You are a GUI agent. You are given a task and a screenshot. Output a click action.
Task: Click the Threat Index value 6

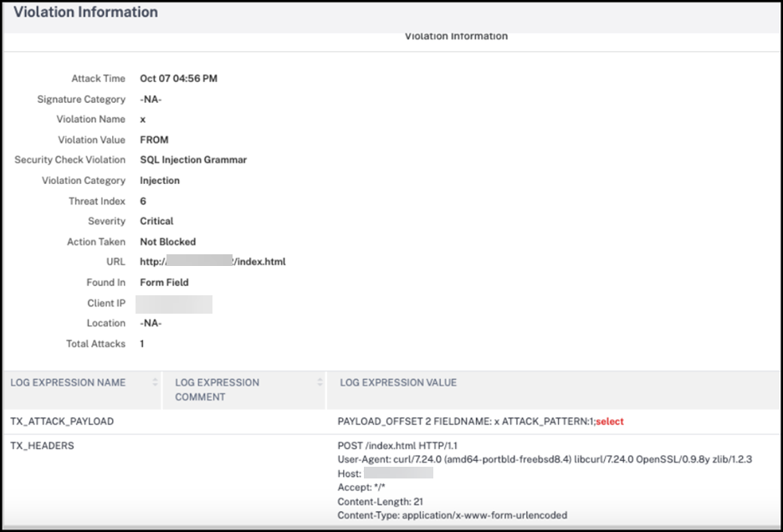(x=143, y=202)
